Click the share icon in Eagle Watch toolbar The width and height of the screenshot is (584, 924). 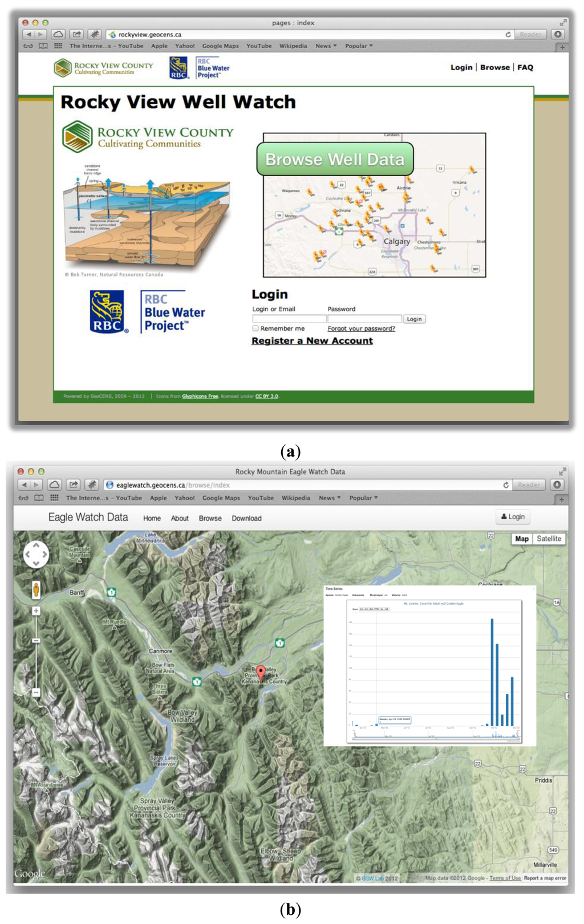click(x=74, y=485)
